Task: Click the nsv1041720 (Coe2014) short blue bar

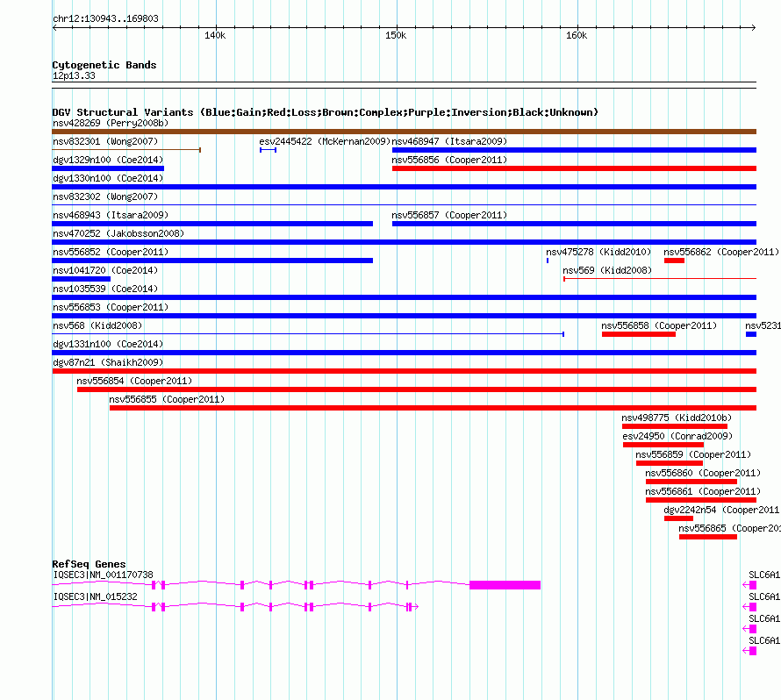Action: [x=82, y=279]
